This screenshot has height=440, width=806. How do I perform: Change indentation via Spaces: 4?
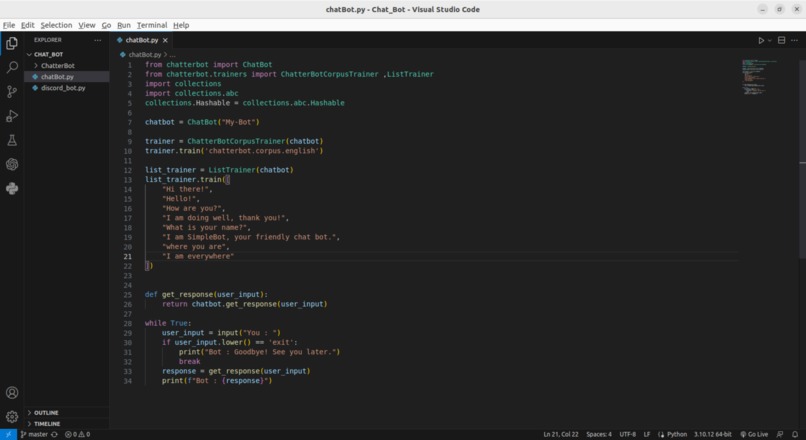click(x=599, y=434)
